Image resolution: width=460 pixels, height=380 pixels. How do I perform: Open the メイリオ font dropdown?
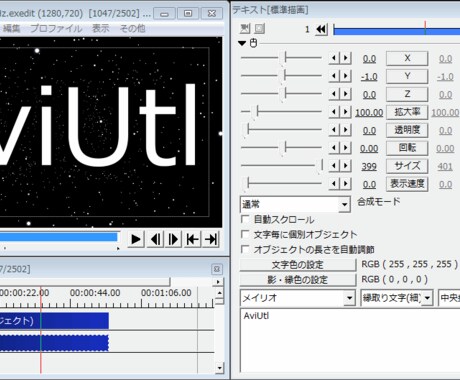(x=297, y=298)
